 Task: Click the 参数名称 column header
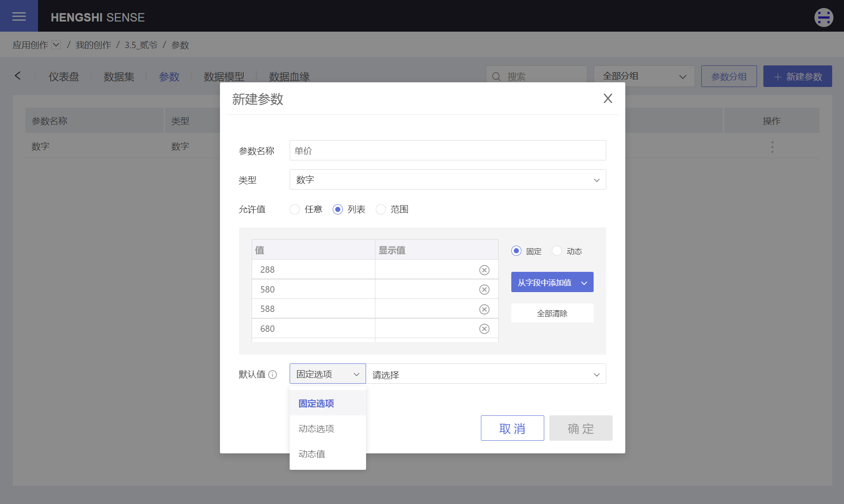(95, 120)
